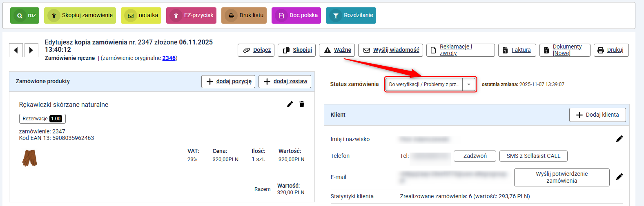Edit customer e-mail with pencil icon
The image size is (644, 206).
(619, 177)
